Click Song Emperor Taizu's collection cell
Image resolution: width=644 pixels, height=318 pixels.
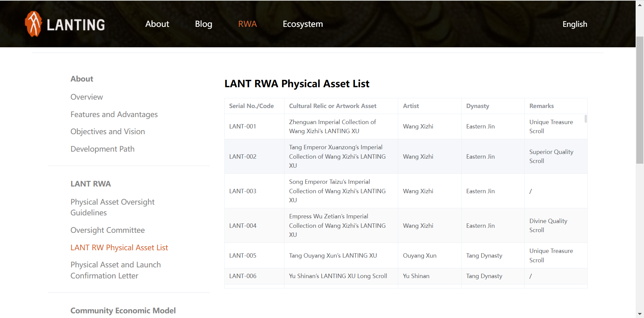point(341,191)
